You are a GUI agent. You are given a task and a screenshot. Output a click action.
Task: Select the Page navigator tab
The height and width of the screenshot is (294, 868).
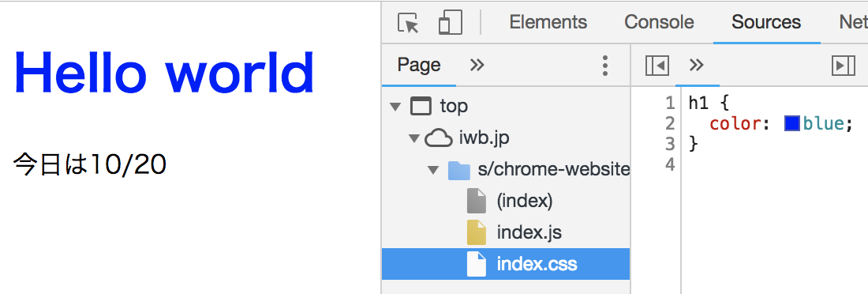point(419,66)
